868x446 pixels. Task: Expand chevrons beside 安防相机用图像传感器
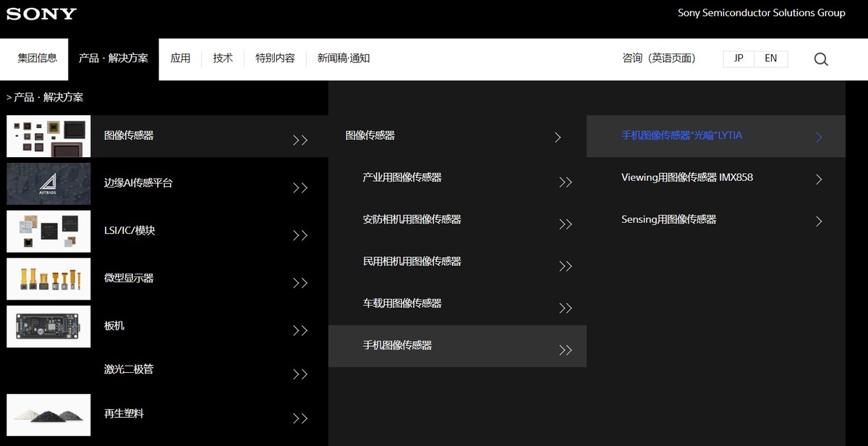pyautogui.click(x=566, y=224)
